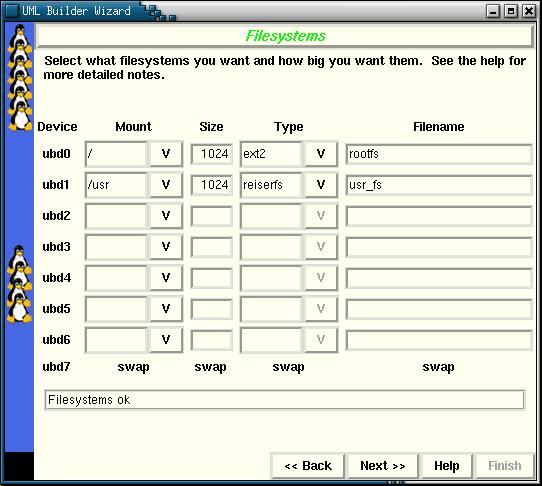The image size is (542, 486).
Task: Click the empty ubd2 filename field
Action: [x=439, y=216]
